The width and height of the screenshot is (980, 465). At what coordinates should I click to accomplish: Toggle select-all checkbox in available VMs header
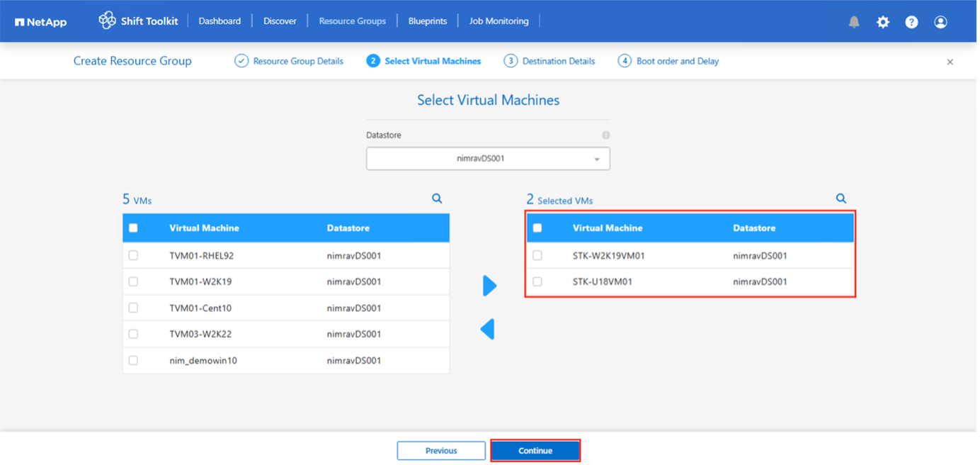click(133, 228)
